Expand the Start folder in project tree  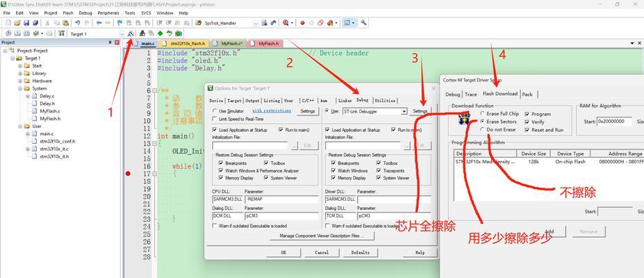20,66
